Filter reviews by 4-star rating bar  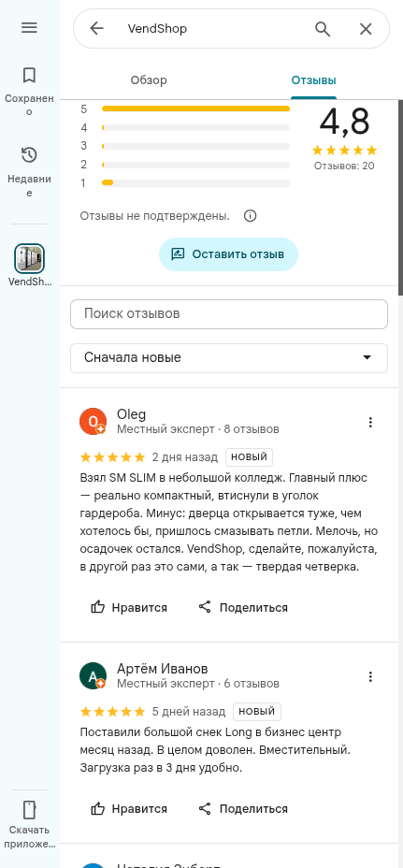pyautogui.click(x=185, y=128)
